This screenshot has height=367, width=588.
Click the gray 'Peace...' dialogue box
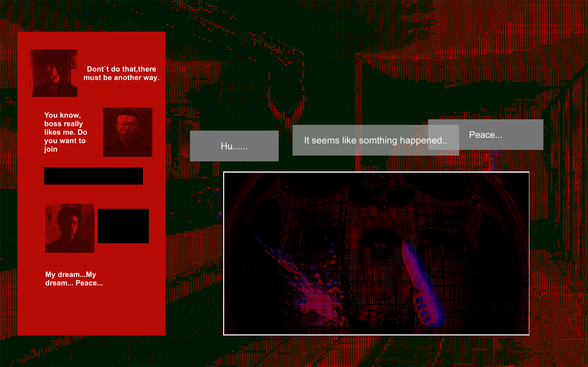click(486, 134)
